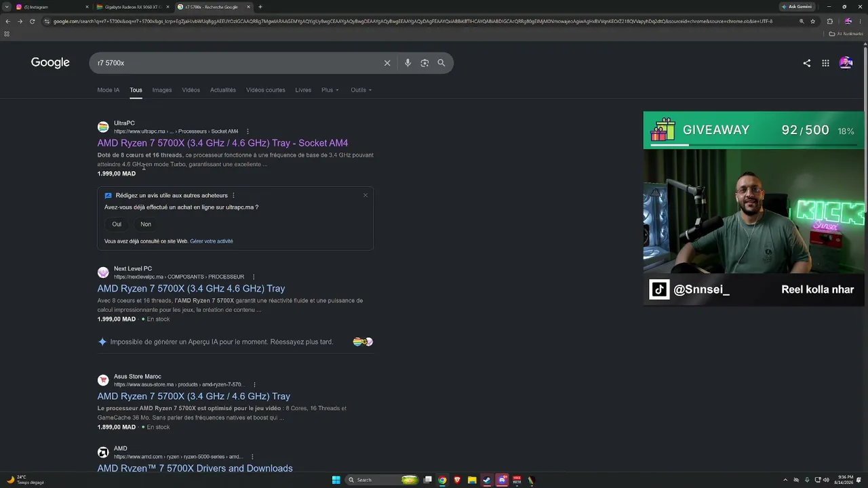
Task: Close the Gigabyte Radeon RX 9060 XT tab
Action: tap(167, 7)
